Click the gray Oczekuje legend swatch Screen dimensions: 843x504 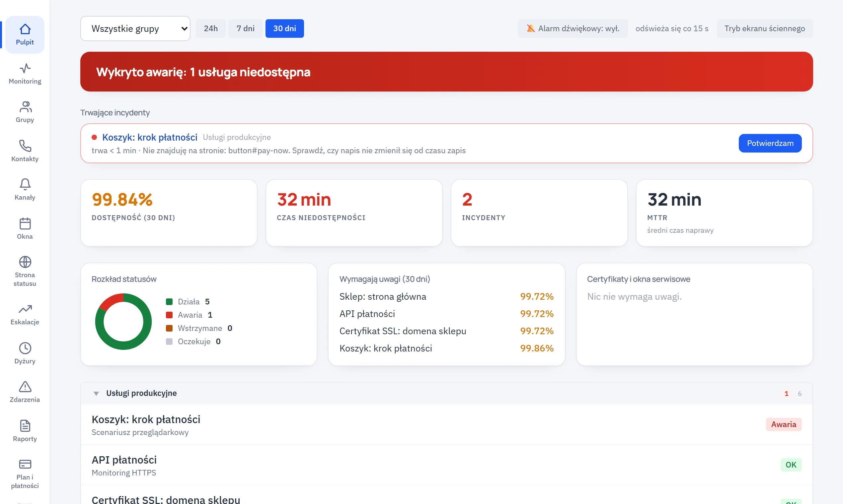coord(169,341)
